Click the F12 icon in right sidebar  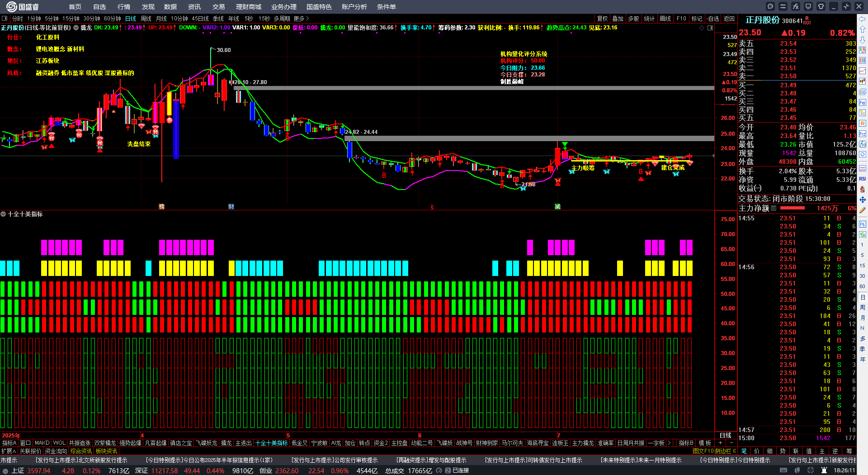pos(863,133)
